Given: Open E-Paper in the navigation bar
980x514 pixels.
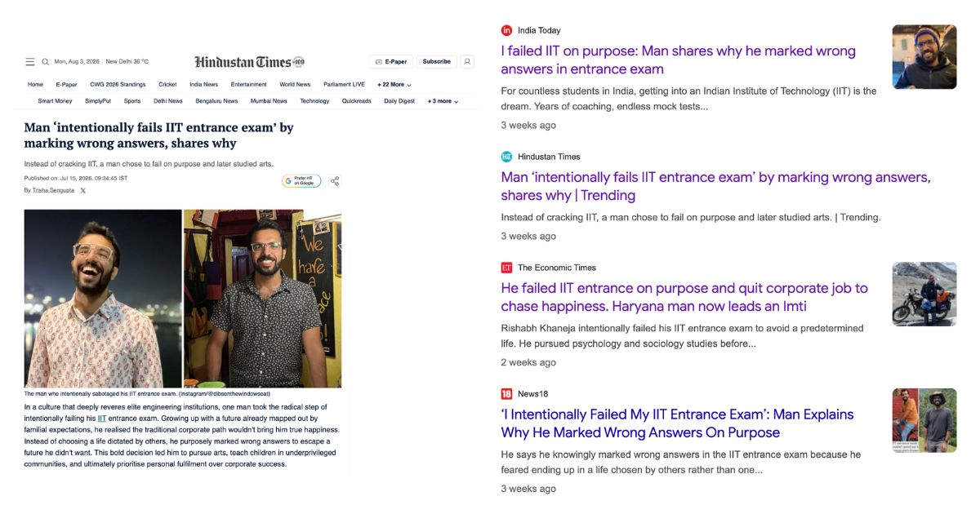Looking at the screenshot, I should point(66,84).
